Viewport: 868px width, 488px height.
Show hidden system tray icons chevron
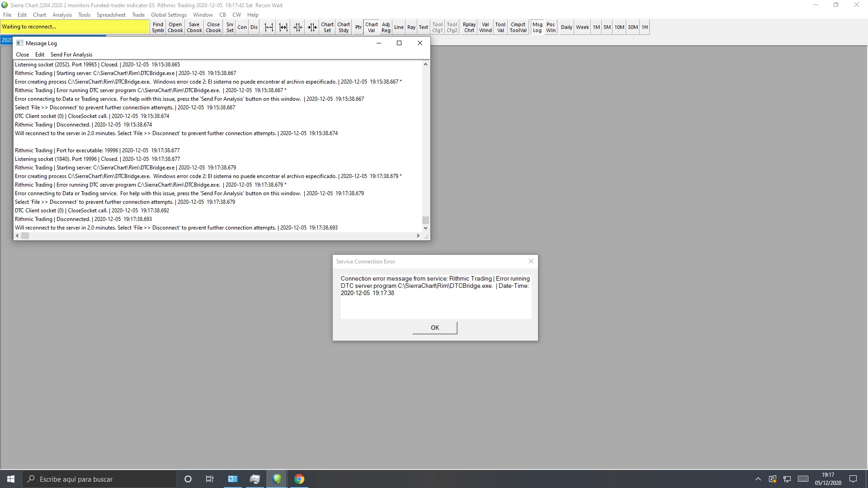pos(758,479)
